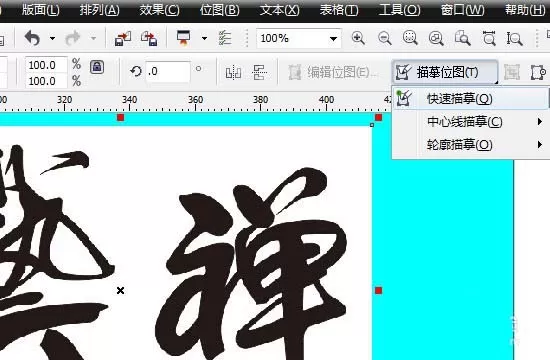Click ruler mark 320

pyautogui.click(x=65, y=100)
